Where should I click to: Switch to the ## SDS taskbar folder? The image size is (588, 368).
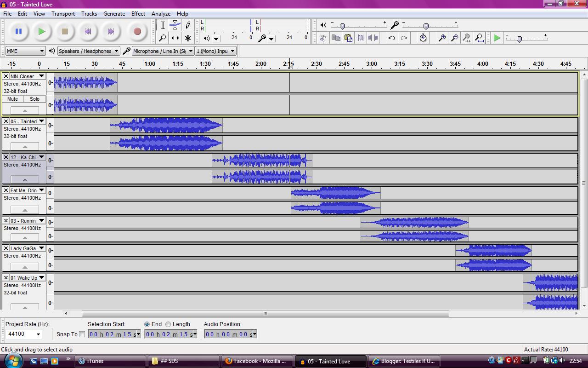click(183, 361)
